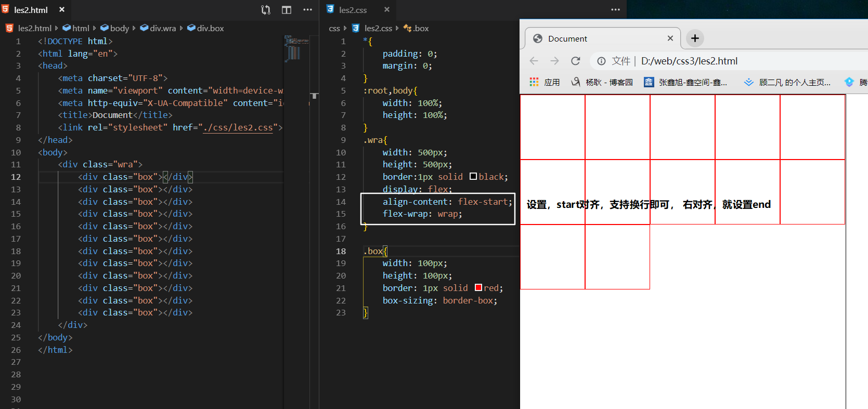Click the compare changes icon in editor toolbar
Viewport: 868px width, 409px height.
266,10
